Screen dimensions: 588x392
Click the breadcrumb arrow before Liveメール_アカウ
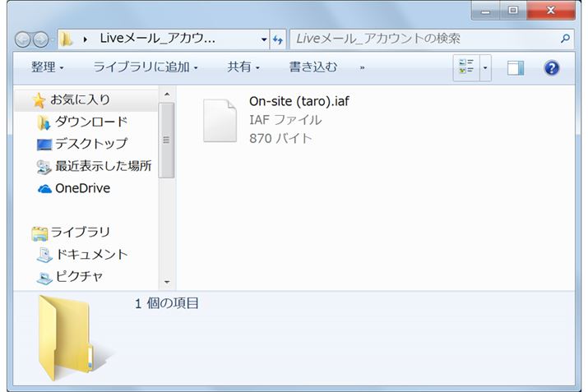(x=86, y=39)
